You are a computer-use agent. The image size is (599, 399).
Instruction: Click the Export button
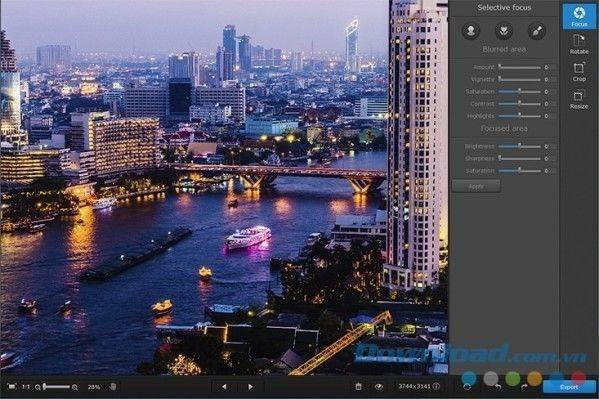[569, 387]
